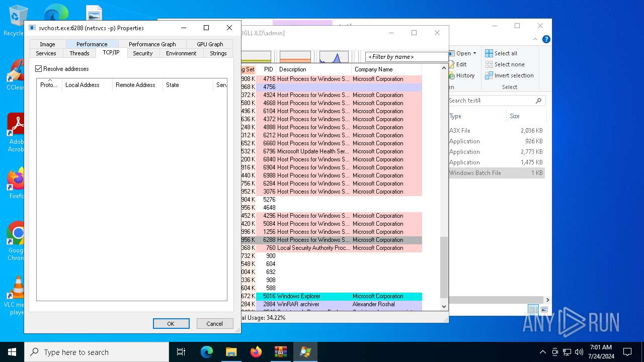Click the down arrow of process list scrollbar
Image resolution: width=644 pixels, height=362 pixels.
click(444, 306)
